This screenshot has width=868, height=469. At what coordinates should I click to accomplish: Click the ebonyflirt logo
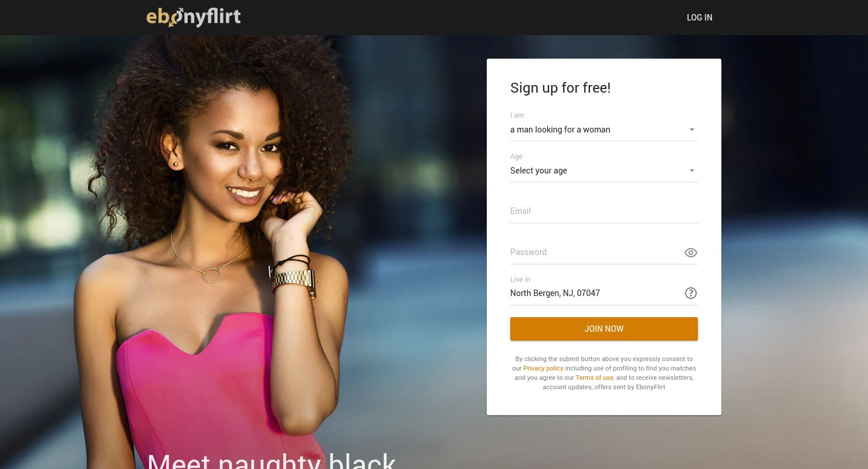194,17
